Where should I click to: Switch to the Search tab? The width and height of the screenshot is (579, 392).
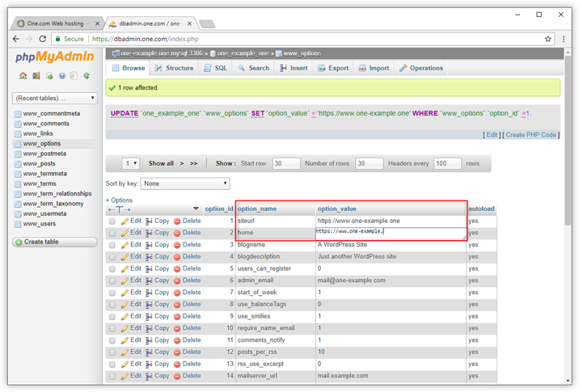pyautogui.click(x=253, y=68)
